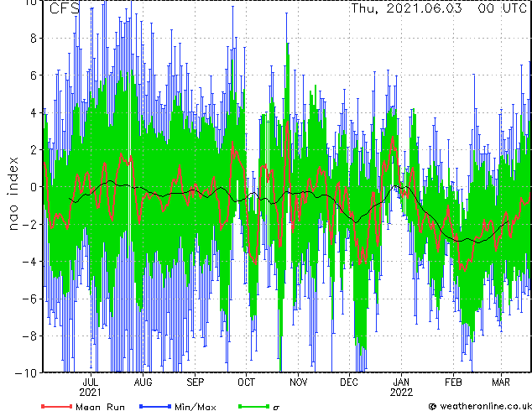This screenshot has height=411, width=532.
Task: Click the JUL 2021 x-axis label
Action: tap(91, 388)
